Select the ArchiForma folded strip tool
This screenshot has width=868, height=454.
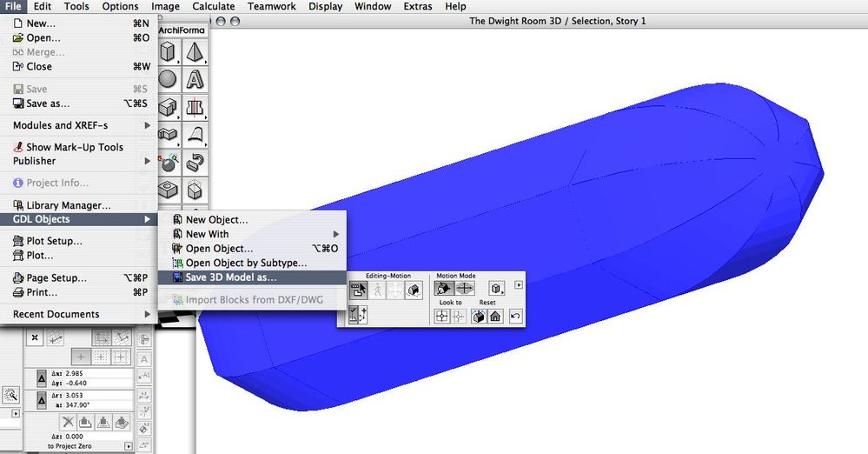(169, 134)
